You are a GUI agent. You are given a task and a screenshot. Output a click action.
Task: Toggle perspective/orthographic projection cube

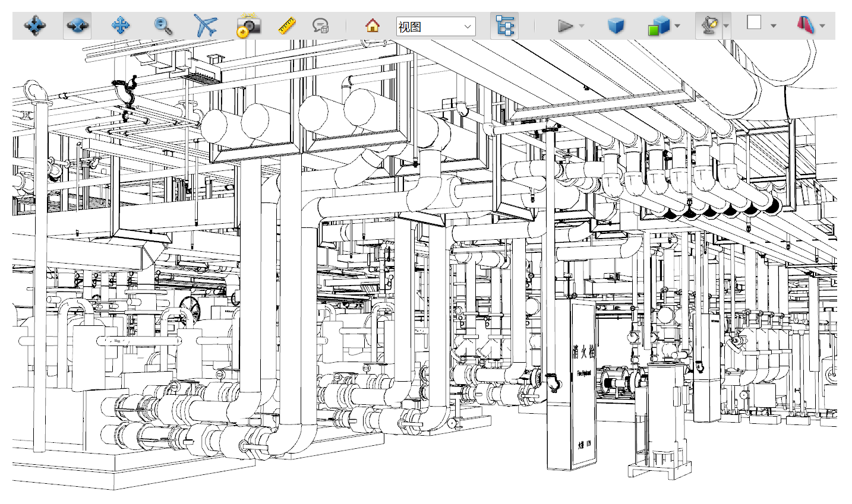pyautogui.click(x=616, y=26)
